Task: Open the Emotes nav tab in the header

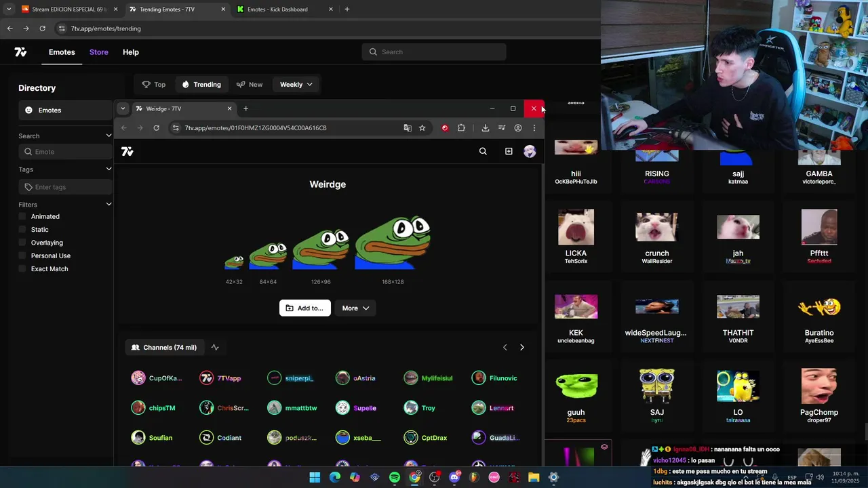Action: [62, 52]
